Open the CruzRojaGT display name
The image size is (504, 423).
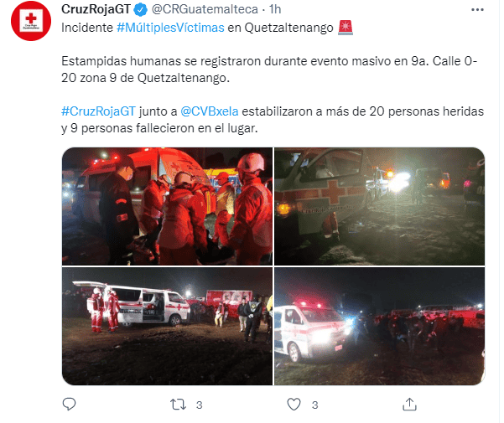click(x=96, y=9)
